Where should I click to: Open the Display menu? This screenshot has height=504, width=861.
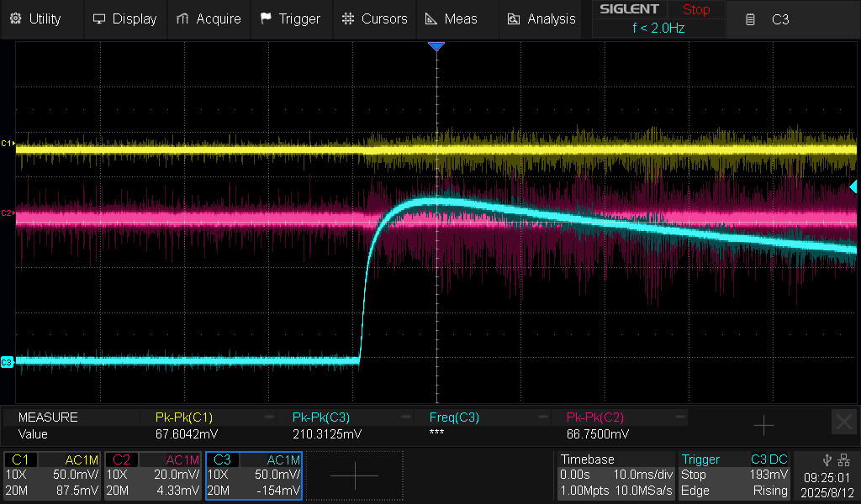(125, 18)
